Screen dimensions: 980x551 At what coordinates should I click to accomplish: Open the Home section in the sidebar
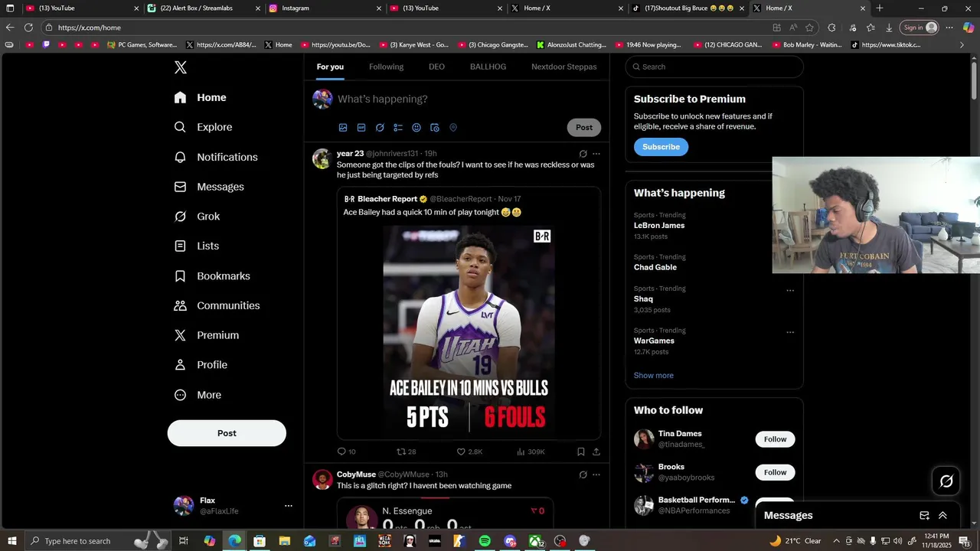pyautogui.click(x=201, y=97)
